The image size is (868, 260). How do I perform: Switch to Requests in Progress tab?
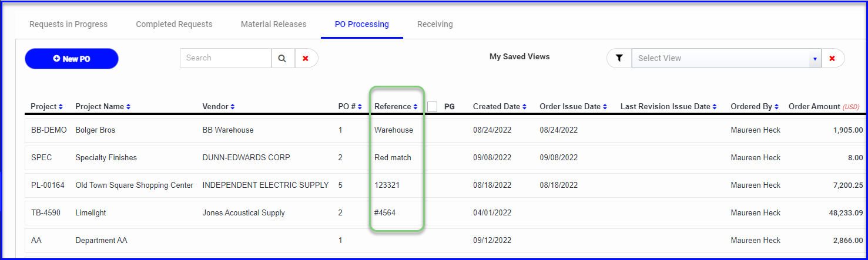(68, 24)
